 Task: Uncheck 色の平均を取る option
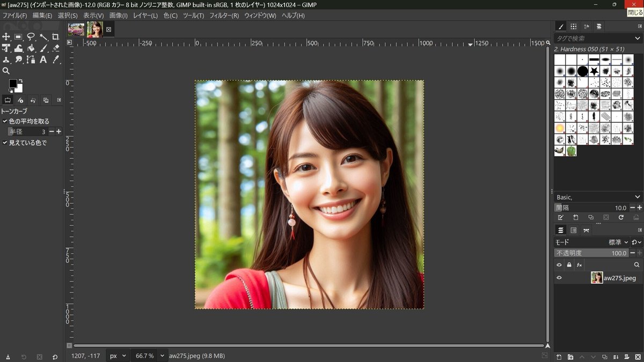[5, 121]
